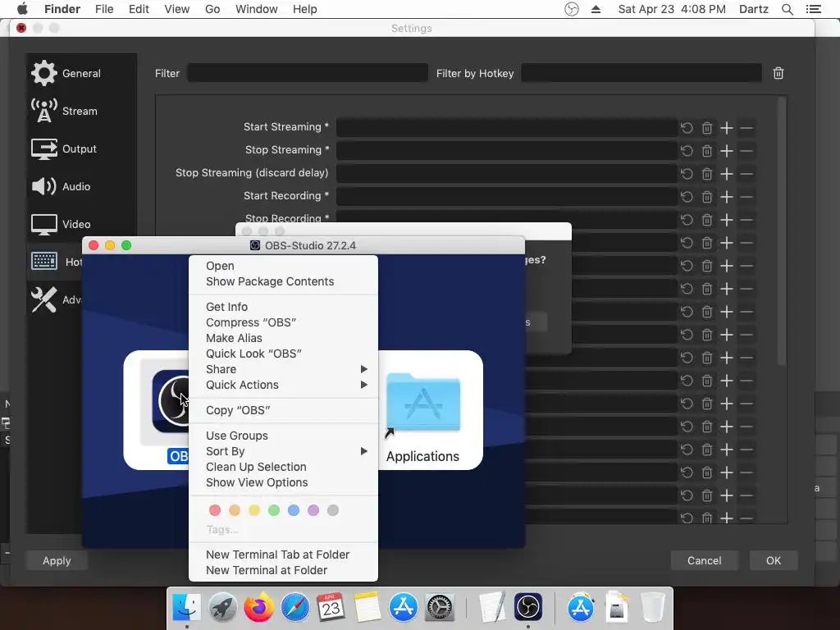Open Output settings section
Screen dimensions: 840x630
coord(64,149)
